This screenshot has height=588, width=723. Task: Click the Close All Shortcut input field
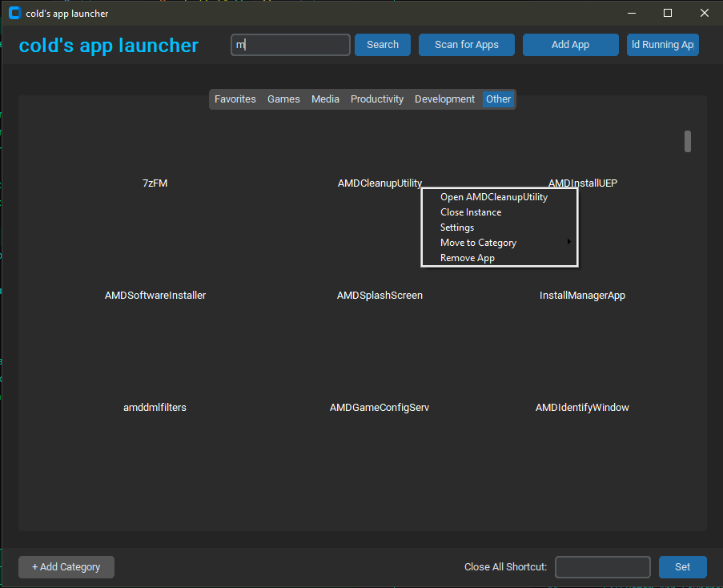[603, 567]
